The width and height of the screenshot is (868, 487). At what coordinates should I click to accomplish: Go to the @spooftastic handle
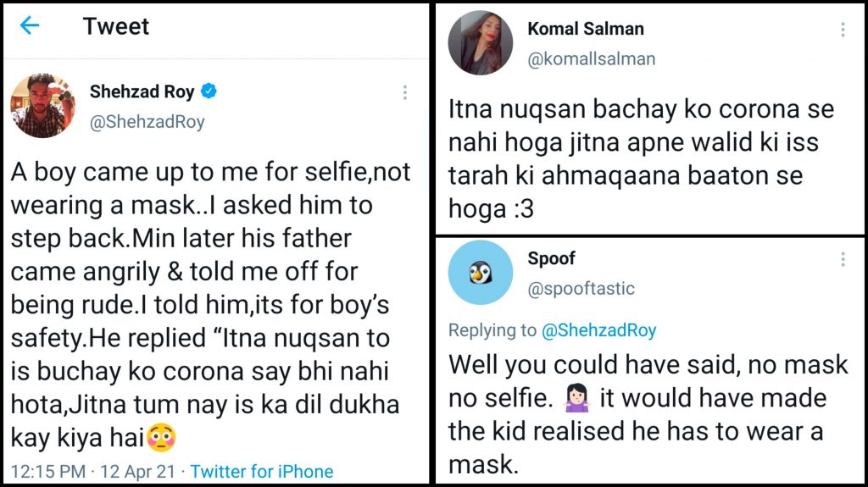coord(581,289)
